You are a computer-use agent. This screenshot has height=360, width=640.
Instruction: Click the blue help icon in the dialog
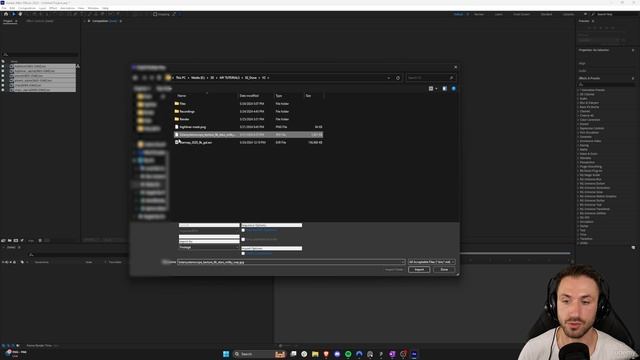pos(453,88)
